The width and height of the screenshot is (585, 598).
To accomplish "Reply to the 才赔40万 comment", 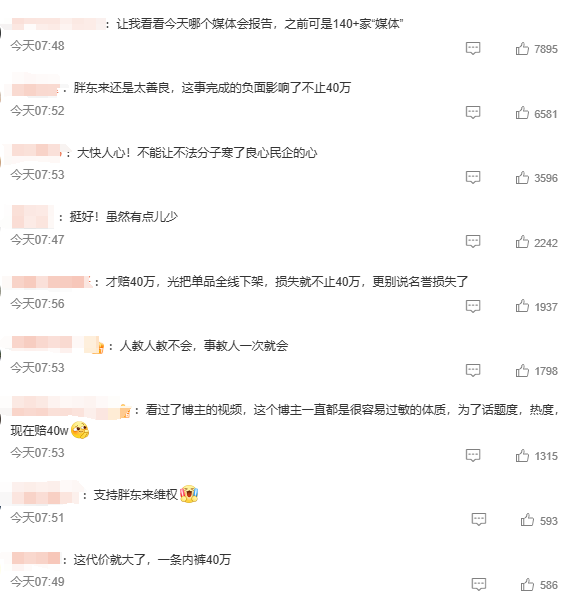I will pyautogui.click(x=473, y=306).
